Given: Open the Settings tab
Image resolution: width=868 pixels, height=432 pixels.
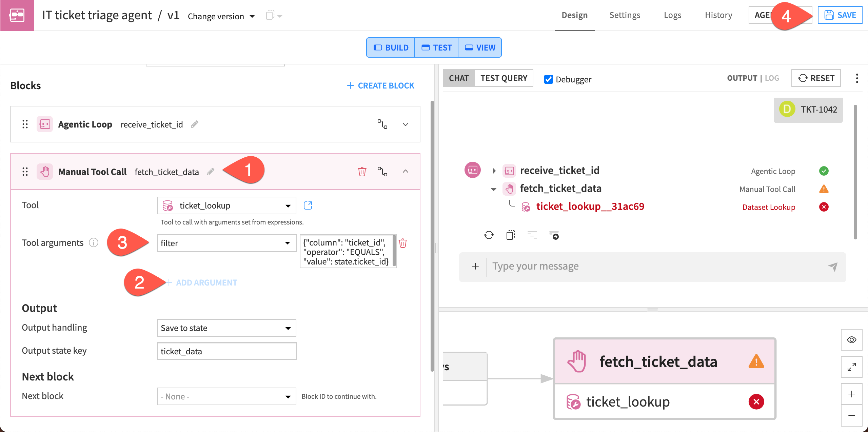Looking at the screenshot, I should [625, 15].
